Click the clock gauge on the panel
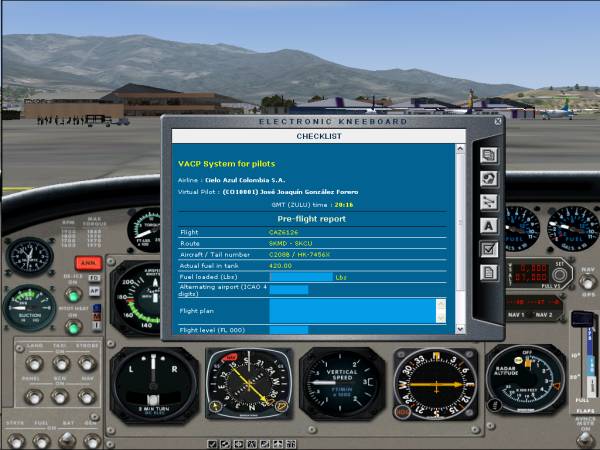600x450 pixels. (29, 257)
